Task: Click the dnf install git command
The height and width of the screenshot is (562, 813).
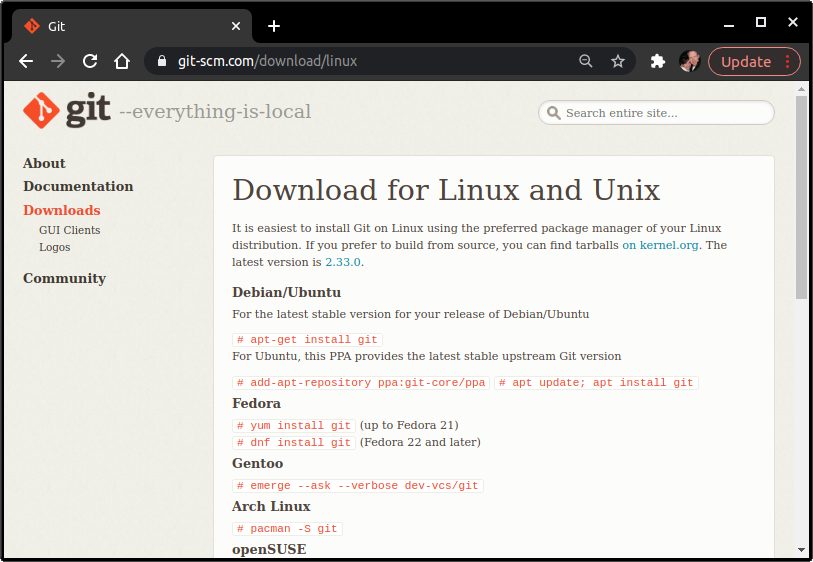Action: (294, 443)
